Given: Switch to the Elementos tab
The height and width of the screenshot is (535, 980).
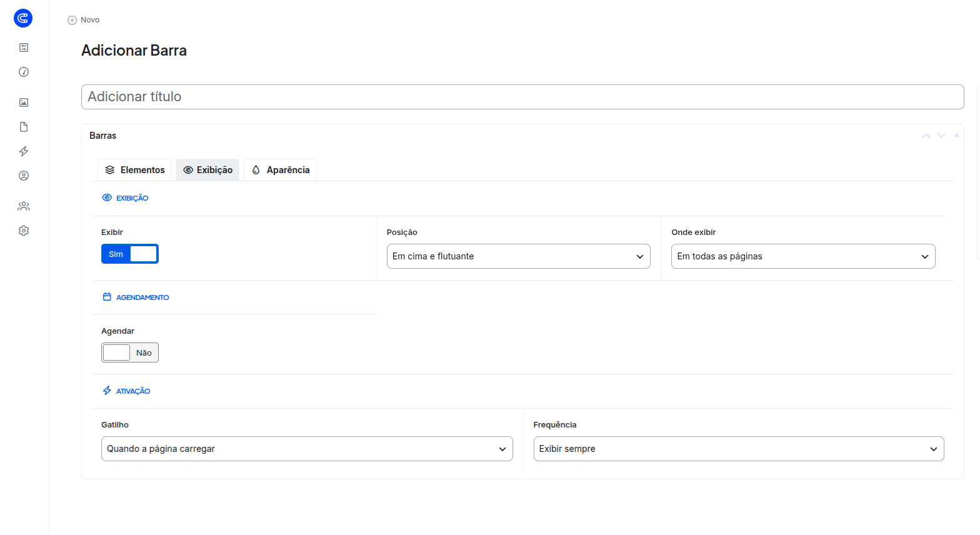Looking at the screenshot, I should [x=135, y=170].
